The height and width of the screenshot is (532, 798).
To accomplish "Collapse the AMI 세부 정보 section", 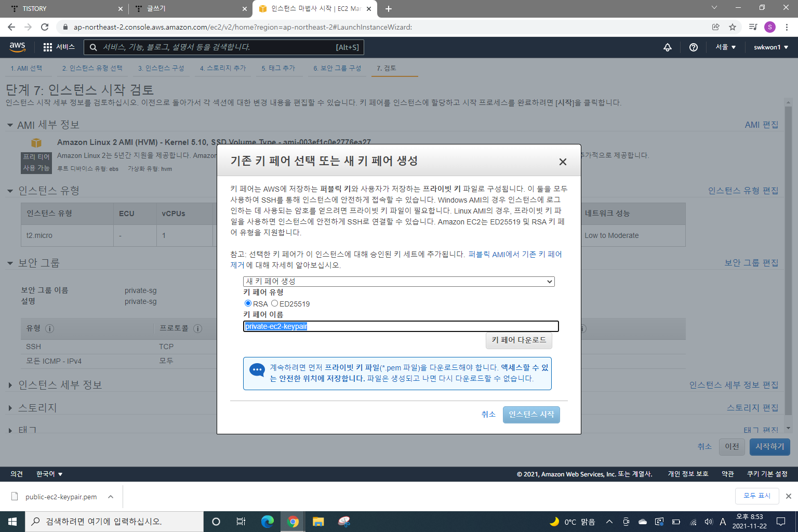I will (10, 125).
